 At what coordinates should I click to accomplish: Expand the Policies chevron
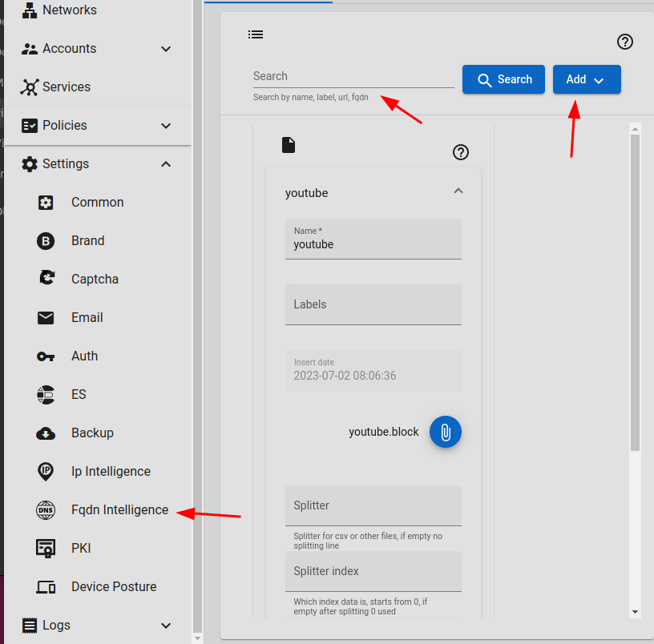[x=166, y=126]
